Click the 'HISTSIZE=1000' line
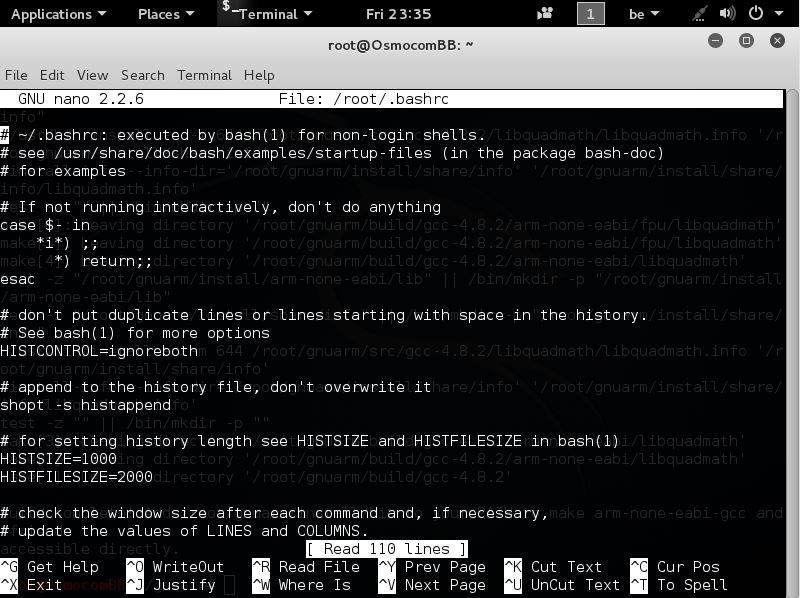This screenshot has width=800, height=598. click(59, 459)
